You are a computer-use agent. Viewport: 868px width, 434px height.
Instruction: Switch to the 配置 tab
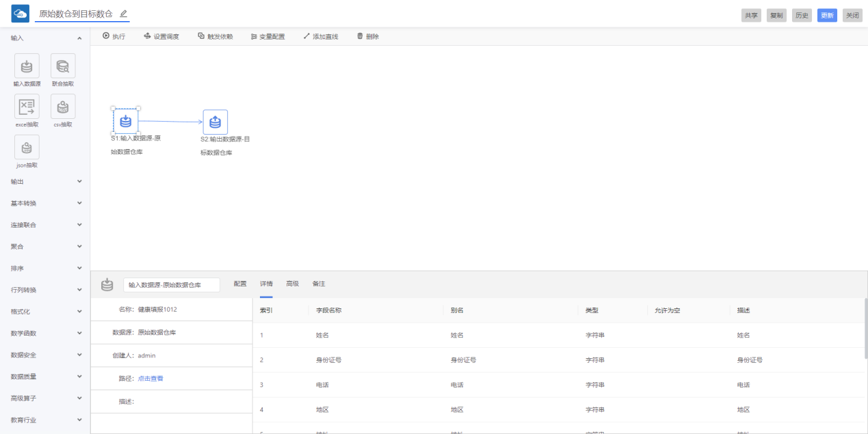click(x=240, y=284)
